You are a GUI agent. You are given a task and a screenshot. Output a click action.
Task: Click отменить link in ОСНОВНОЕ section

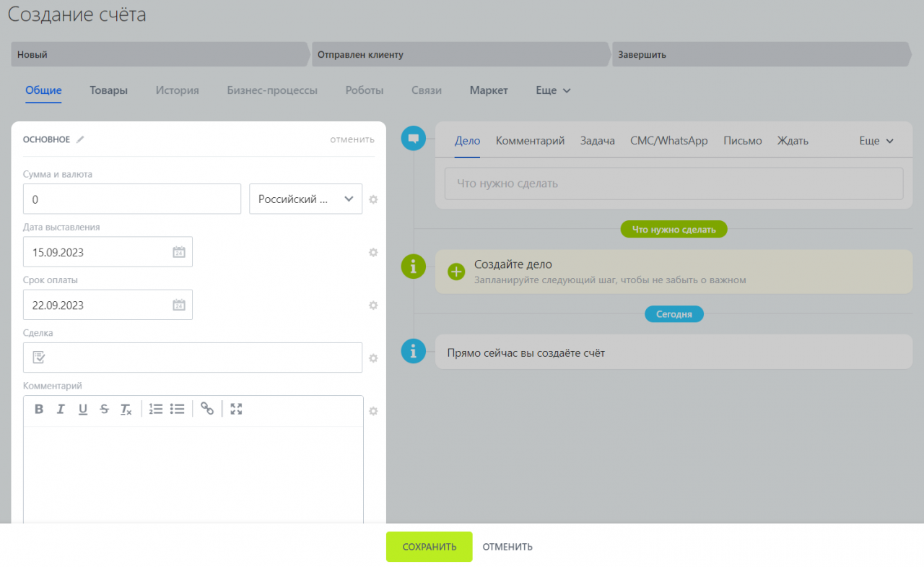[x=352, y=139]
